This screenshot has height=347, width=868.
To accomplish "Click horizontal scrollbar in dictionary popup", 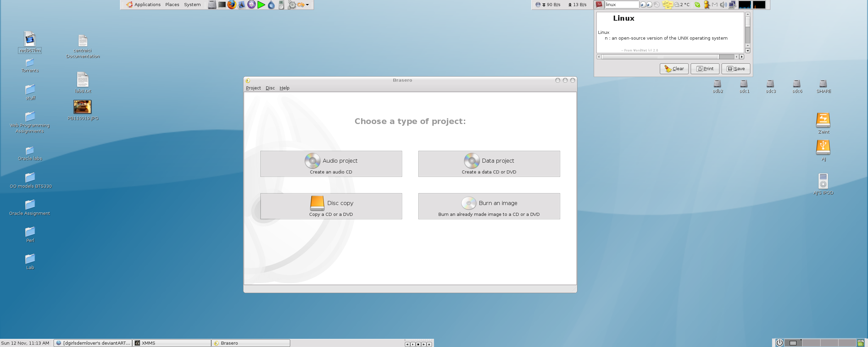I will [x=670, y=57].
